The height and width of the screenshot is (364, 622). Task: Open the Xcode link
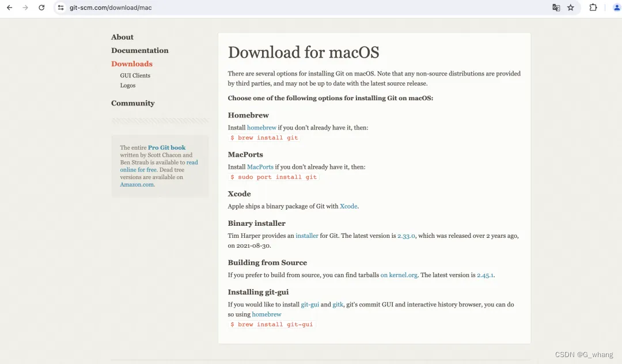[x=348, y=206]
